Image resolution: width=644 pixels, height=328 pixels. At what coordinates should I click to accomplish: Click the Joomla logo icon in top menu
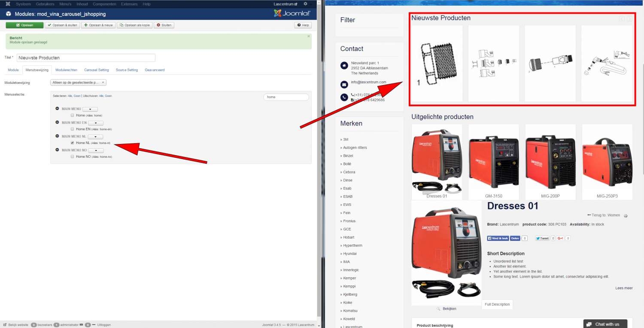[8, 4]
